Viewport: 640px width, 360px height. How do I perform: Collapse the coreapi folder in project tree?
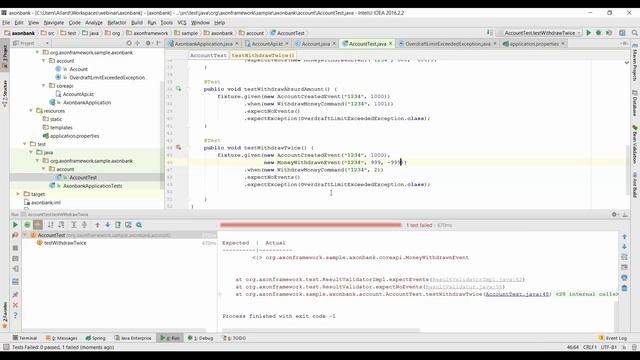click(44, 86)
